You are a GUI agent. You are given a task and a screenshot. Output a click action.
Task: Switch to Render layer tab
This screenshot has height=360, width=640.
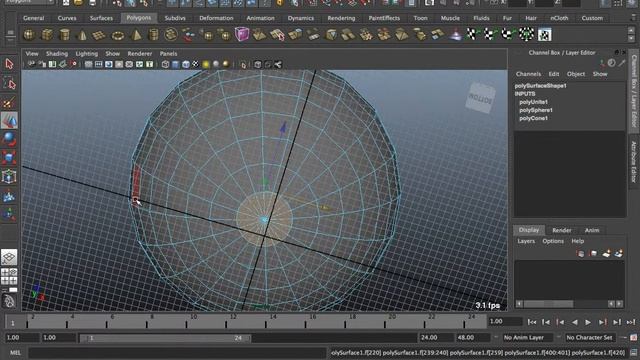coord(562,230)
